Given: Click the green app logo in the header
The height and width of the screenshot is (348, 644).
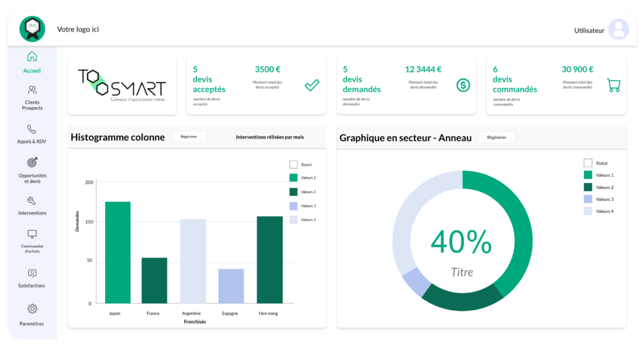Looking at the screenshot, I should tap(32, 29).
